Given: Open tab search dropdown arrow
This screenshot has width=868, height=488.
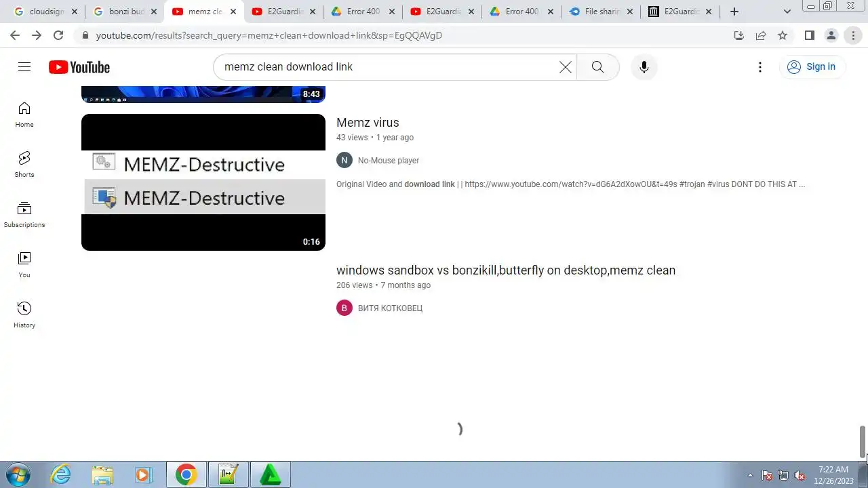Looking at the screenshot, I should click(x=787, y=12).
